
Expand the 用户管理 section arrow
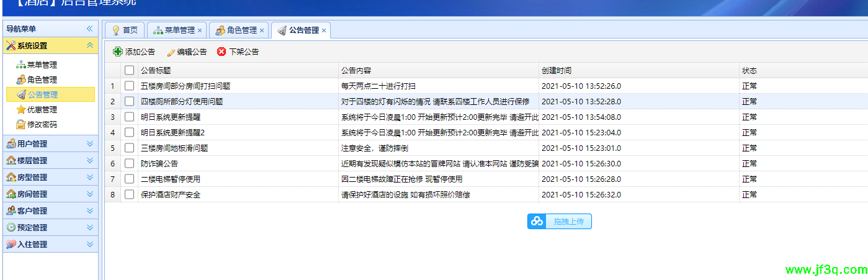tap(89, 144)
